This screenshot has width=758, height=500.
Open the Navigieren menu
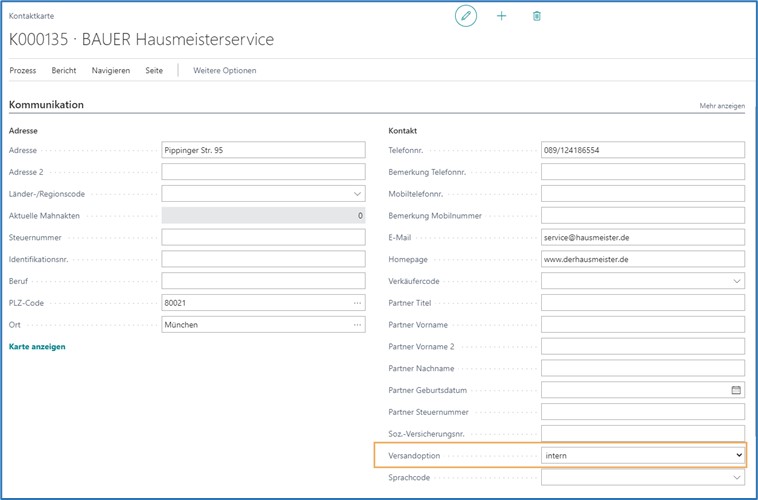(x=110, y=71)
